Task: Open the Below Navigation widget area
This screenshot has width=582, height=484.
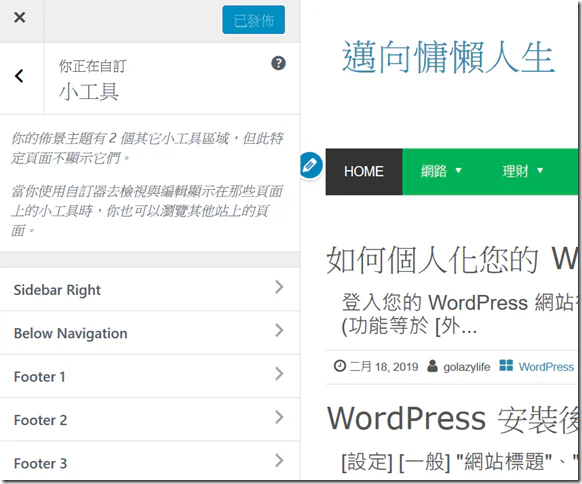Action: pyautogui.click(x=150, y=333)
